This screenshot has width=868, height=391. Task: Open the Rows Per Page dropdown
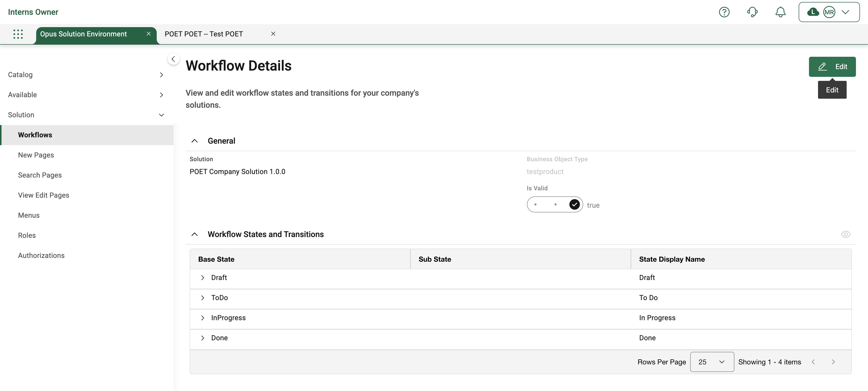712,362
